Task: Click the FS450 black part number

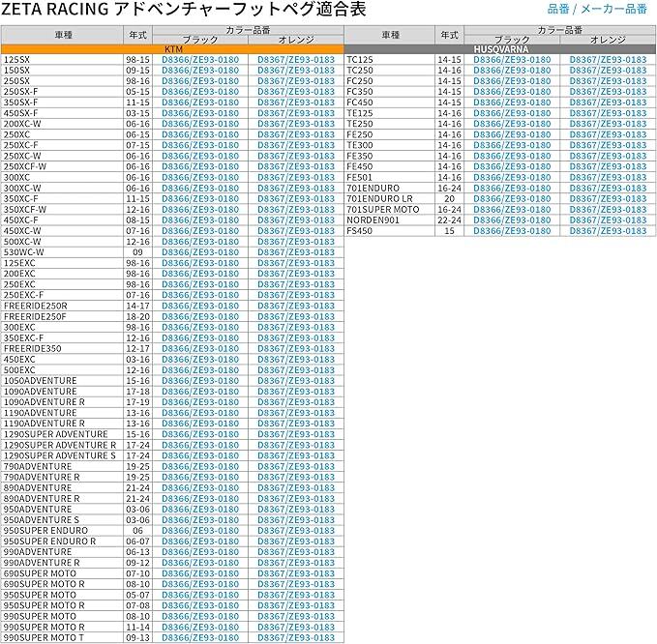Action: (512, 231)
